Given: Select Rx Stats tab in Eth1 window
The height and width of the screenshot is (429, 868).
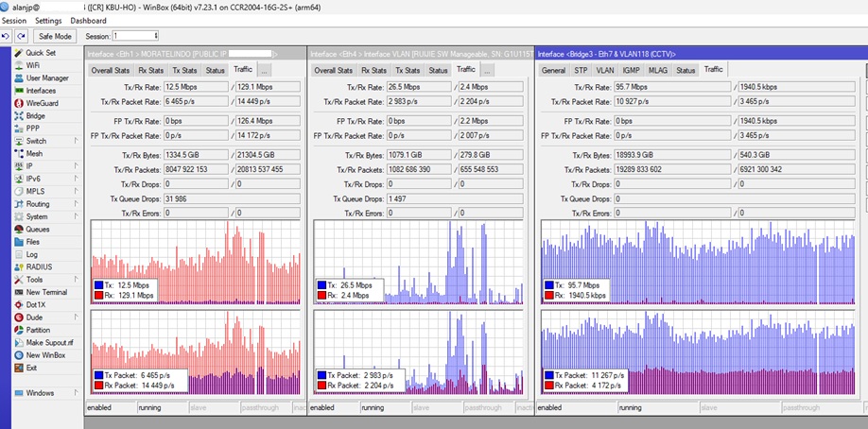Looking at the screenshot, I should [150, 70].
